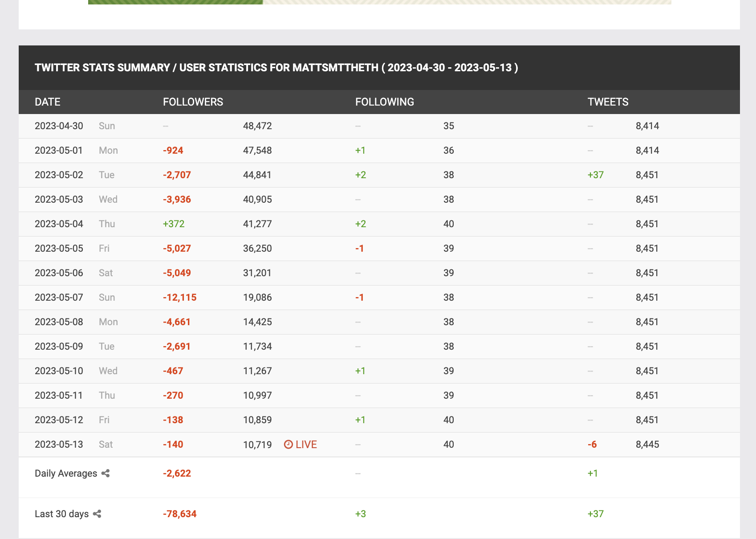Select the date 2023-05-08
This screenshot has width=756, height=539.
pyautogui.click(x=59, y=322)
